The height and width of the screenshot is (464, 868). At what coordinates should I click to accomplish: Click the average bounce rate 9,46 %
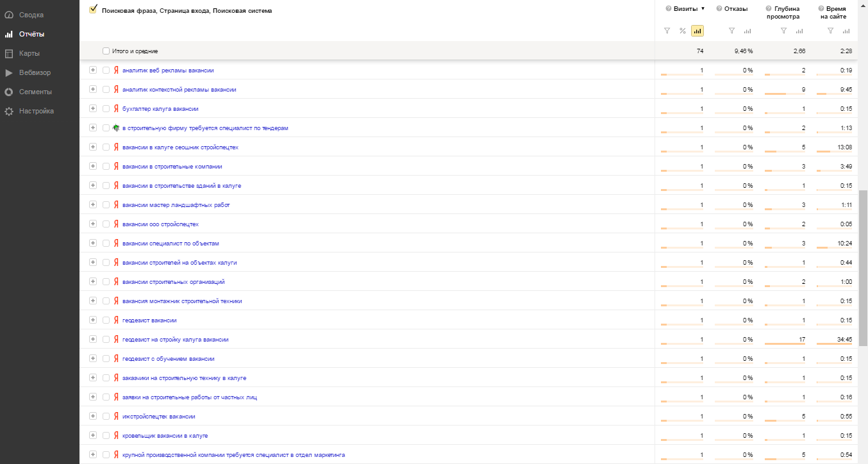(744, 51)
